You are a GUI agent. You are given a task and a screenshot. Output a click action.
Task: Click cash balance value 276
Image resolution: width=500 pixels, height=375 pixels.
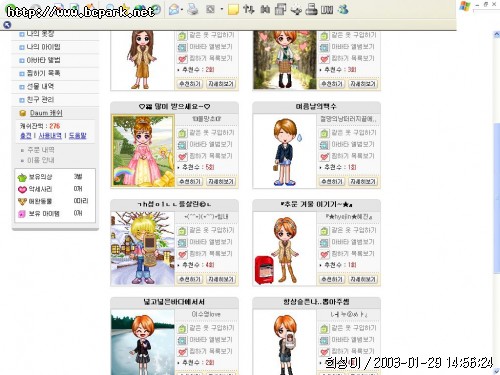click(x=55, y=126)
